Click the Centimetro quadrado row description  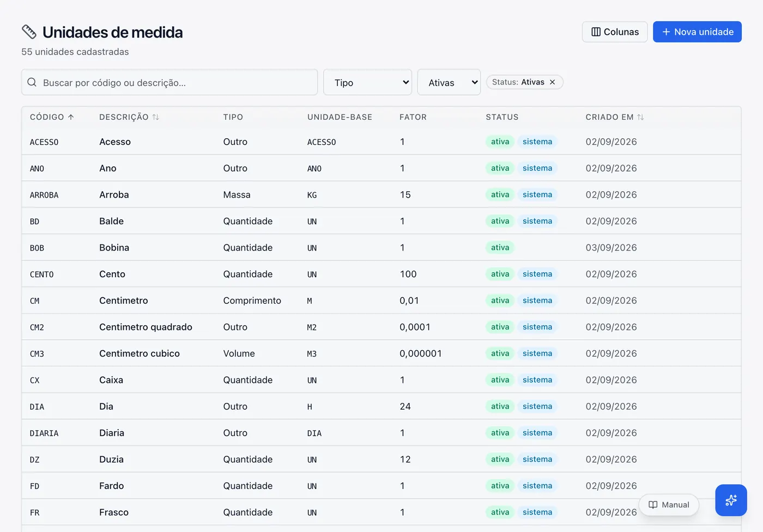146,327
